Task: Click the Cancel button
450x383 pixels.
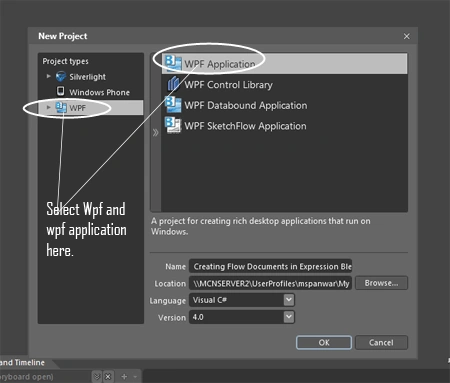Action: (x=381, y=343)
